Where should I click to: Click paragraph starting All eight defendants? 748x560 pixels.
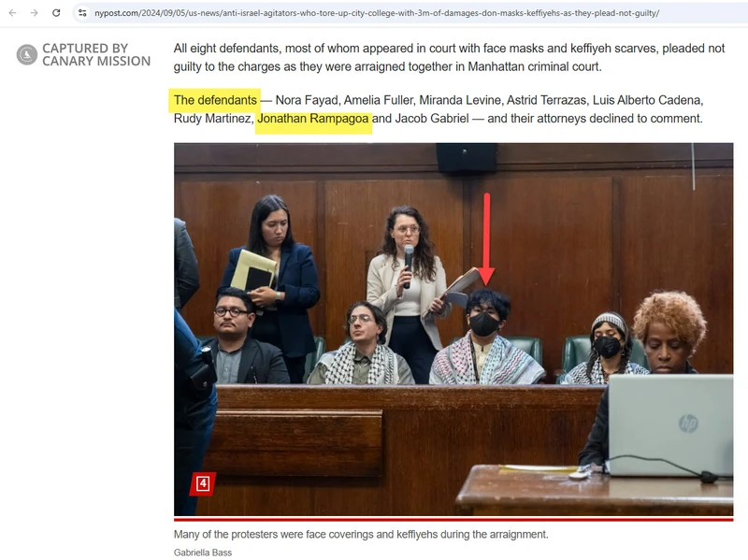click(449, 57)
